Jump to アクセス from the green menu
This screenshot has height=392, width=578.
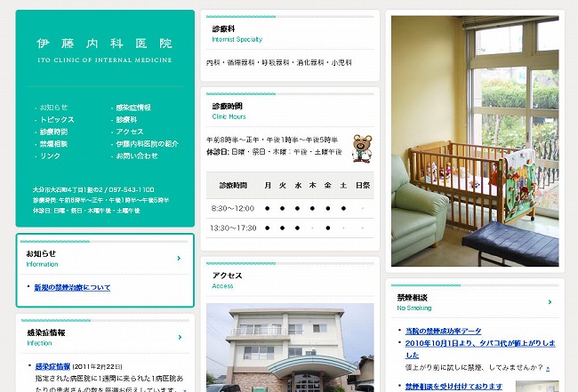pos(130,132)
